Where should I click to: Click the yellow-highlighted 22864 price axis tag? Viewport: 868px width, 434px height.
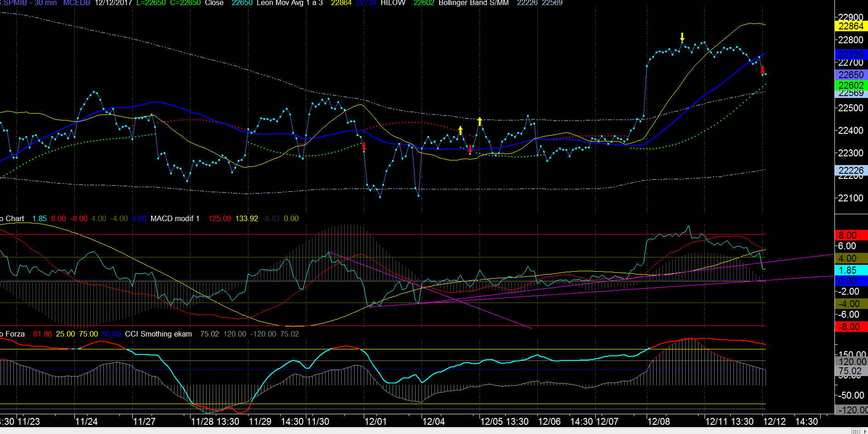pyautogui.click(x=851, y=26)
